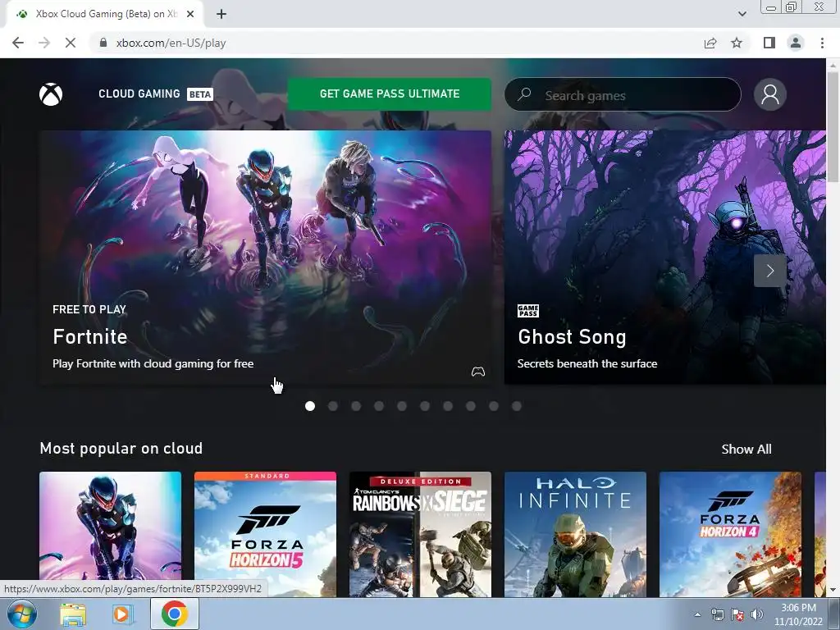Click the Cloud Gaming Beta header link
840x630 pixels.
coord(155,94)
